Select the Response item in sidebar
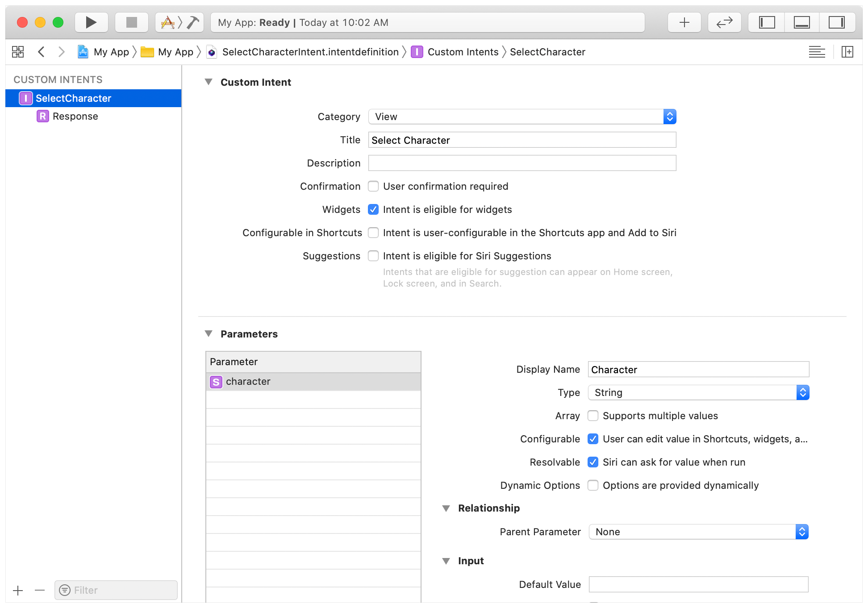This screenshot has height=608, width=868. coord(75,116)
